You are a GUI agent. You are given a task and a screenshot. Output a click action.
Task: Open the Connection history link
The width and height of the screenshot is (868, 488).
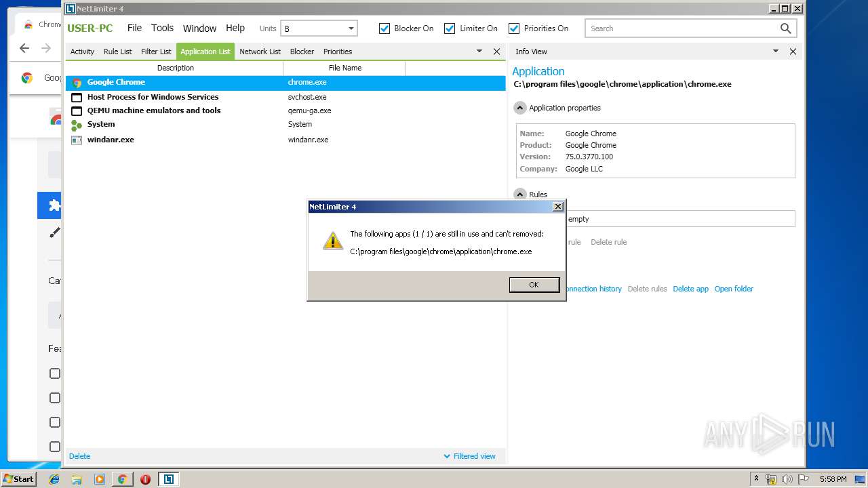(x=593, y=289)
